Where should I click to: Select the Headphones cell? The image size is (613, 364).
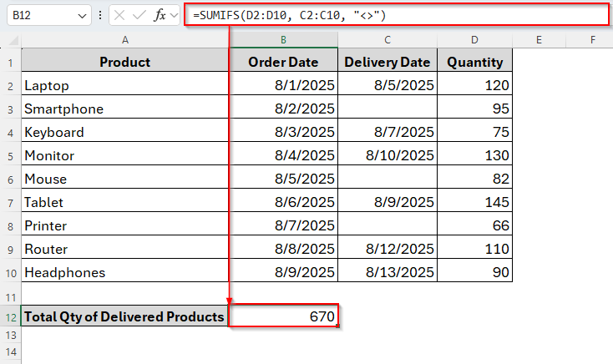pyautogui.click(x=124, y=272)
